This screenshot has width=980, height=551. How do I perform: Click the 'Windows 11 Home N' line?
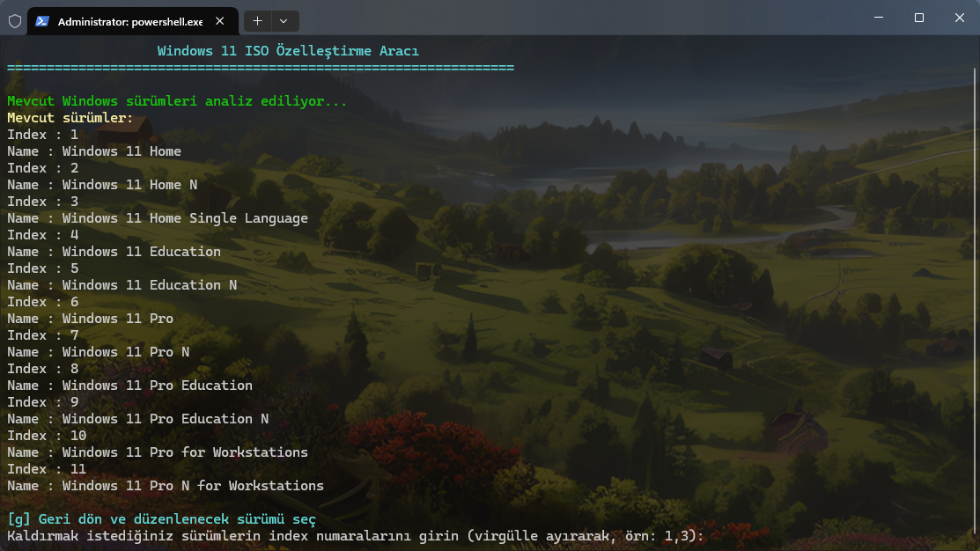(102, 185)
